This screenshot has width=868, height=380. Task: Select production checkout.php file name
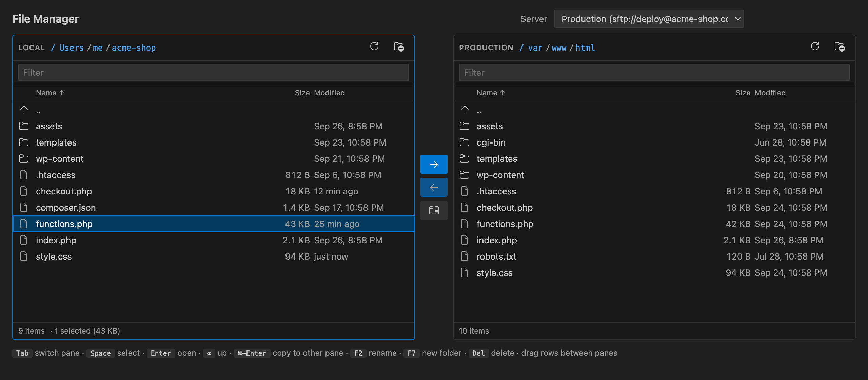(505, 208)
